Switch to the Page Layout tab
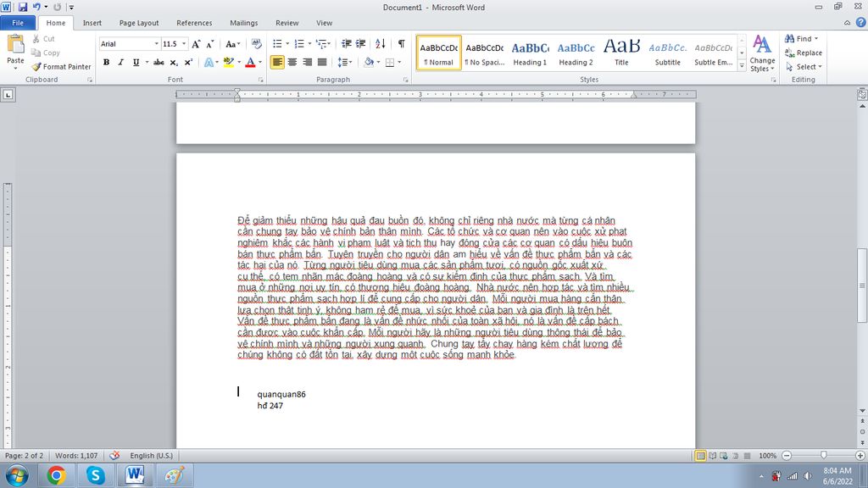 139,23
